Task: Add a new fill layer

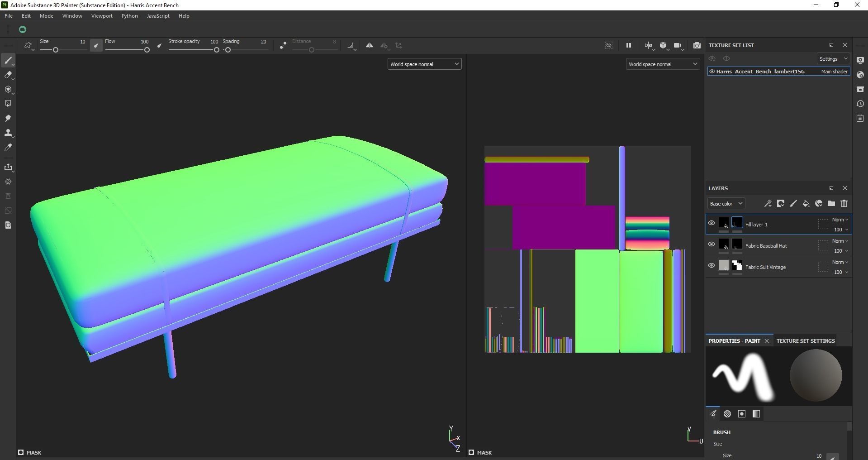Action: (806, 204)
